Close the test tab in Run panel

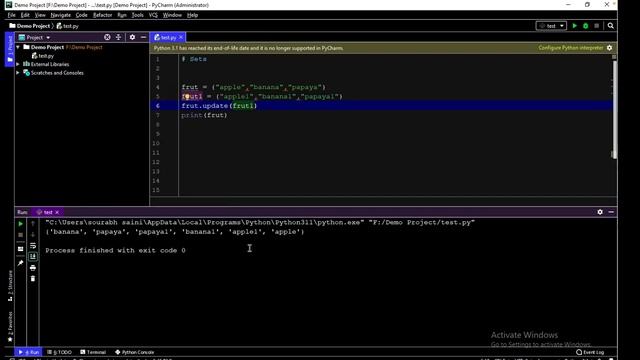pos(57,212)
